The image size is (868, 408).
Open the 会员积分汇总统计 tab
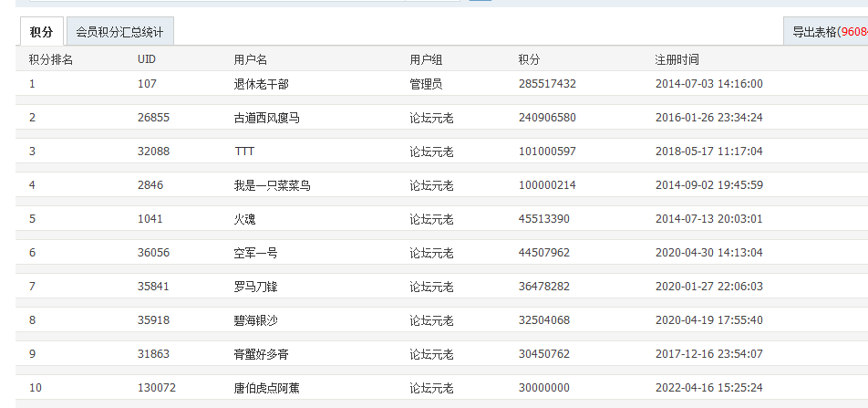point(119,32)
